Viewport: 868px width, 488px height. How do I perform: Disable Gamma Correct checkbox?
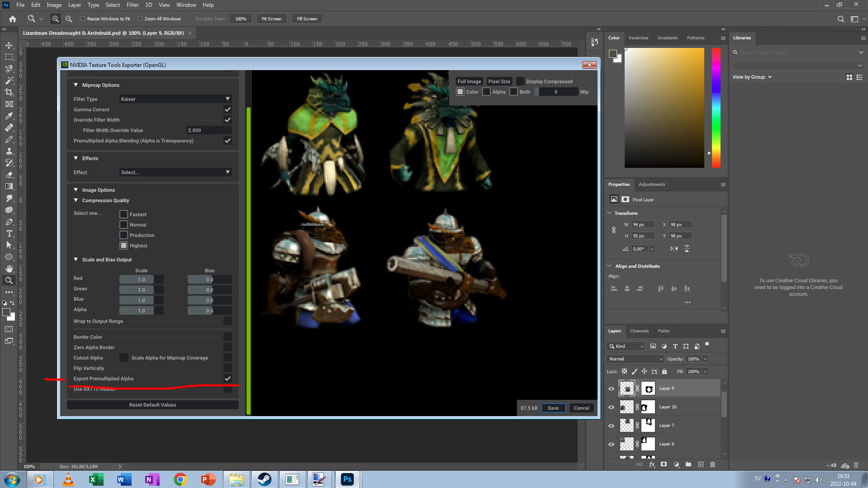point(228,109)
